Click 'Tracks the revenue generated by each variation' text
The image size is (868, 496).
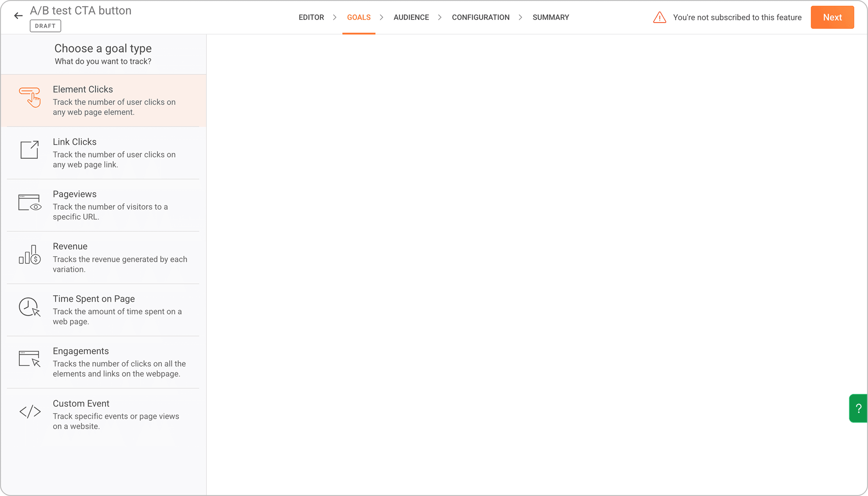[x=120, y=264]
